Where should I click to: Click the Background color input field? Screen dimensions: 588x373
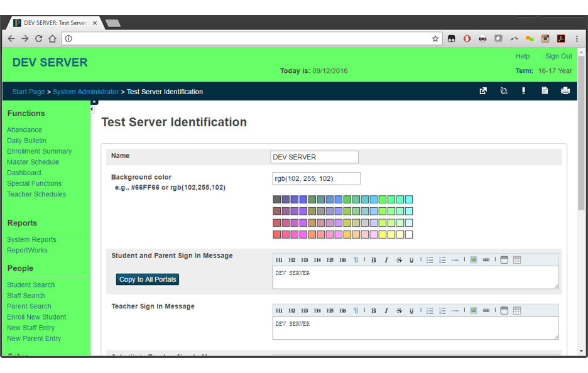tap(316, 179)
